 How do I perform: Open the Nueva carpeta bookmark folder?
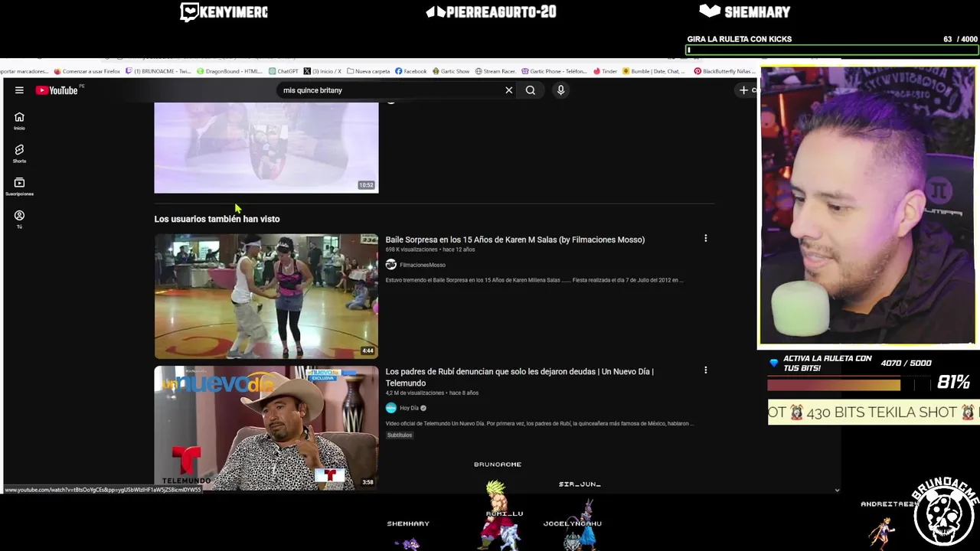[368, 71]
